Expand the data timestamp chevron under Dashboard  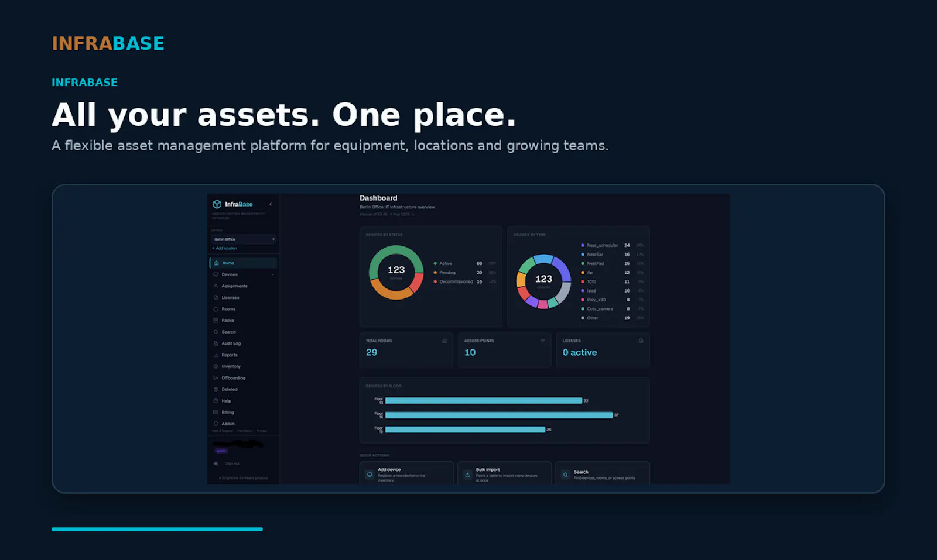coord(413,215)
